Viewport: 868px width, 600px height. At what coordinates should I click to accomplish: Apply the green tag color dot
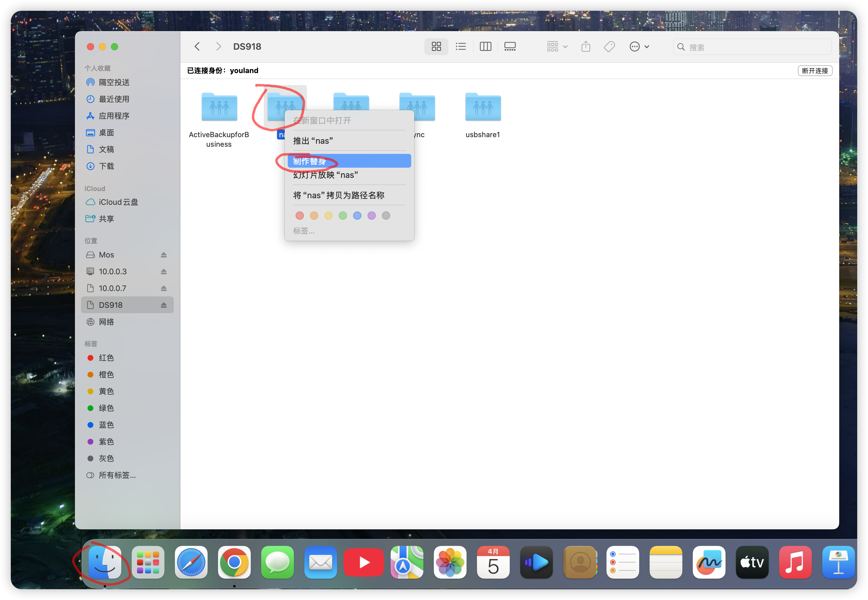(x=342, y=215)
